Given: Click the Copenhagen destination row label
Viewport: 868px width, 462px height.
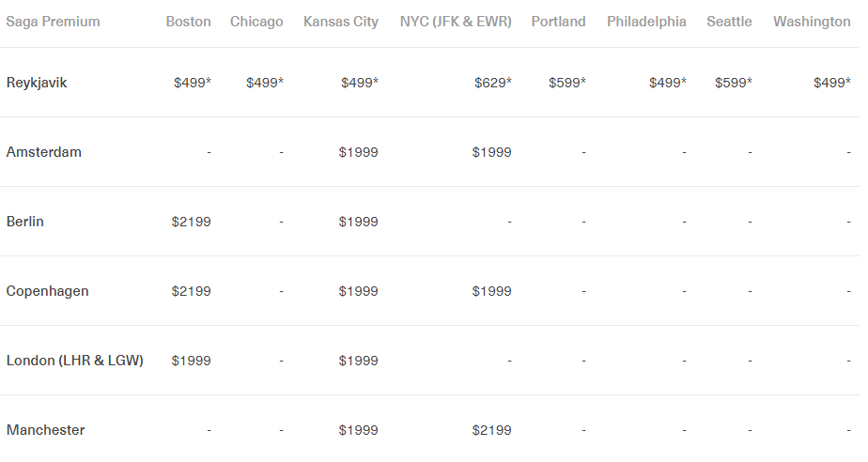Looking at the screenshot, I should (48, 291).
